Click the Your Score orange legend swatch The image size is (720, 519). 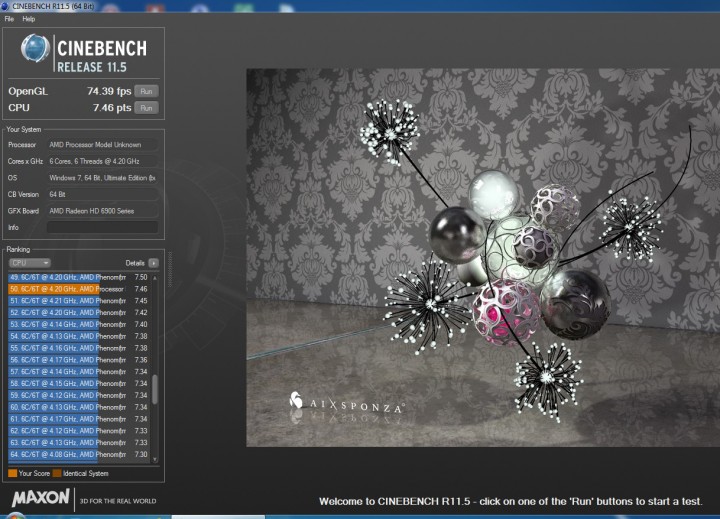12,473
